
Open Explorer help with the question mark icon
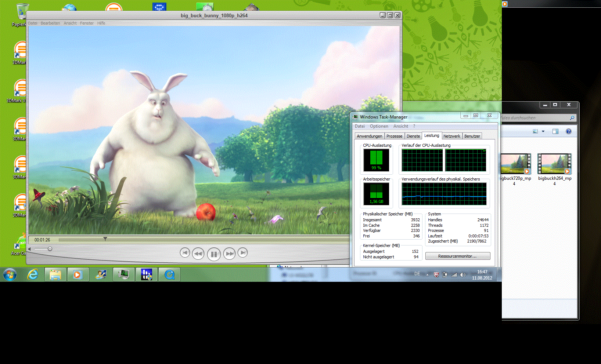[569, 131]
